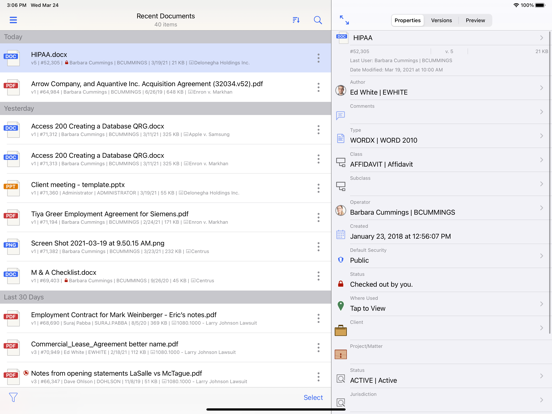Tap the battery indicator in status bar

(x=540, y=5)
